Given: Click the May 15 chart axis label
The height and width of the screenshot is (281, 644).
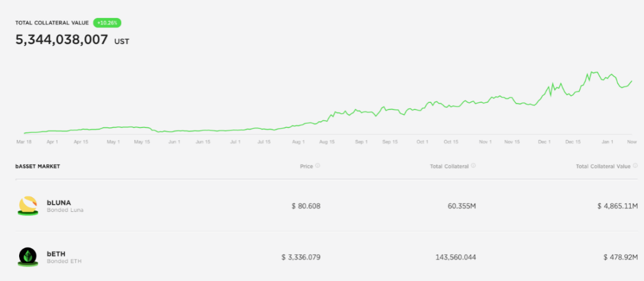Looking at the screenshot, I should (x=143, y=142).
